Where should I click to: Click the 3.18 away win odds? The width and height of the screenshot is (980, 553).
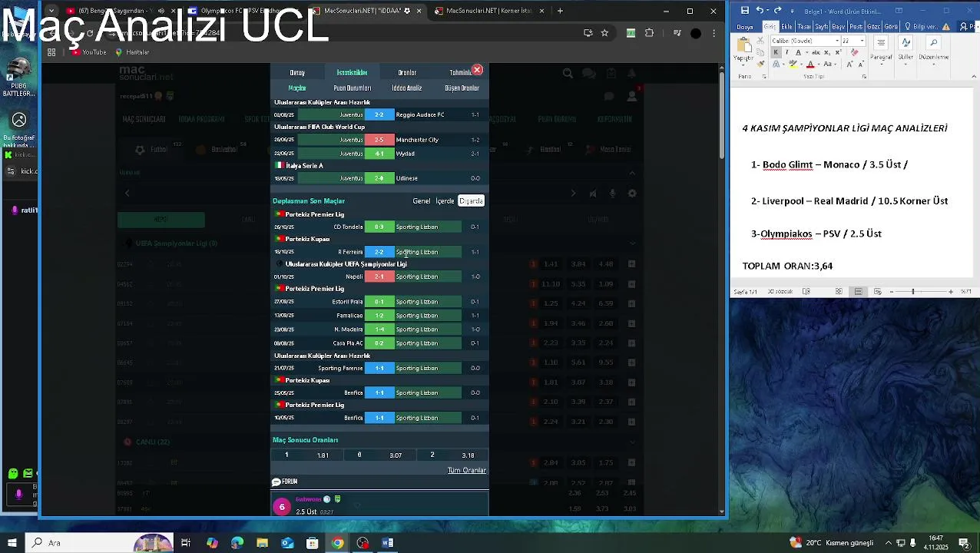[468, 455]
